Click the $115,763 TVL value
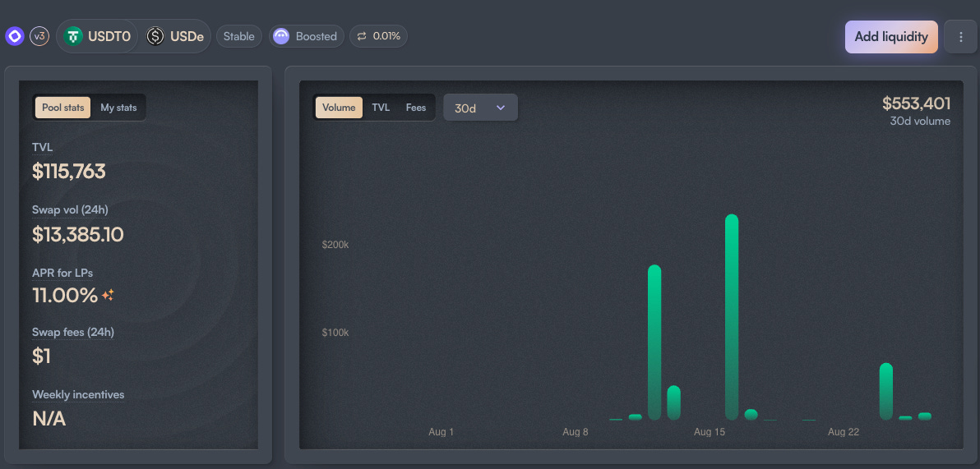 [69, 171]
